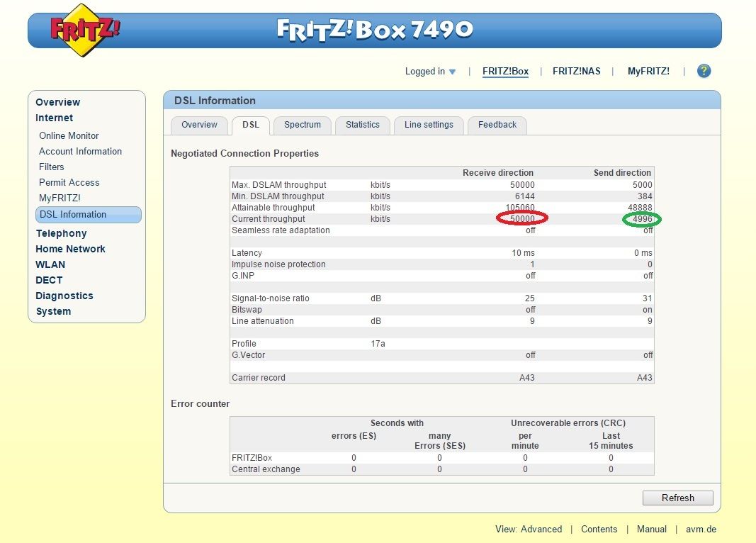This screenshot has height=543, width=756.
Task: Select Online Monitor under Internet
Action: 69,135
